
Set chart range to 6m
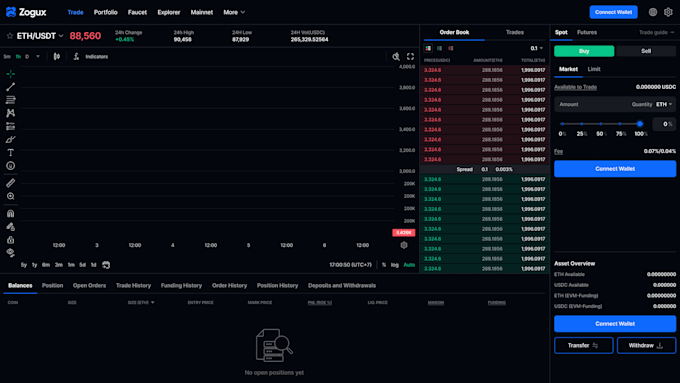point(46,265)
